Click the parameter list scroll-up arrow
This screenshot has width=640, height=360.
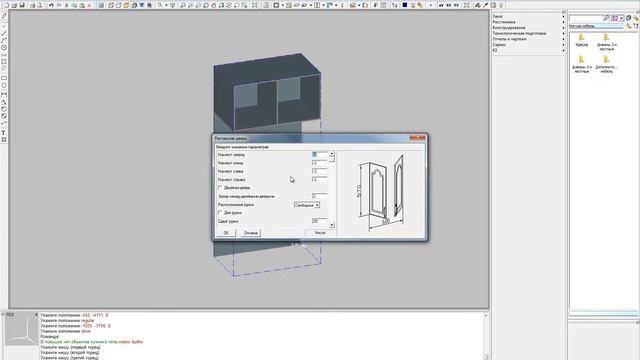point(332,153)
